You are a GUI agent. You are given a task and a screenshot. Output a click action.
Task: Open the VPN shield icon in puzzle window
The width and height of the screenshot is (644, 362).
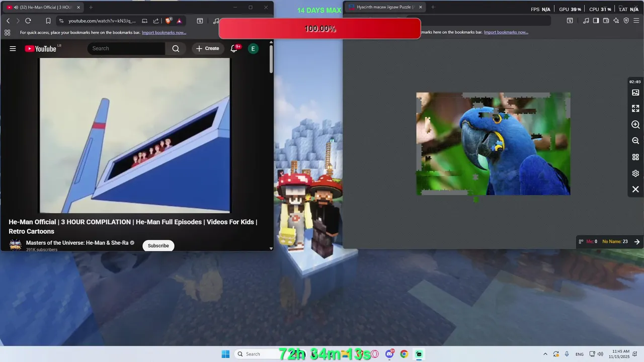pyautogui.click(x=626, y=21)
